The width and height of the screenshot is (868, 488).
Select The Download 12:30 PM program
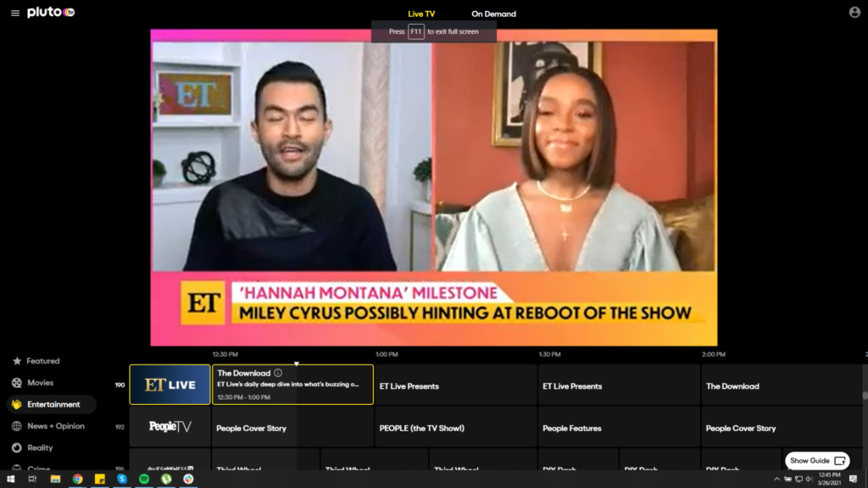click(x=292, y=385)
